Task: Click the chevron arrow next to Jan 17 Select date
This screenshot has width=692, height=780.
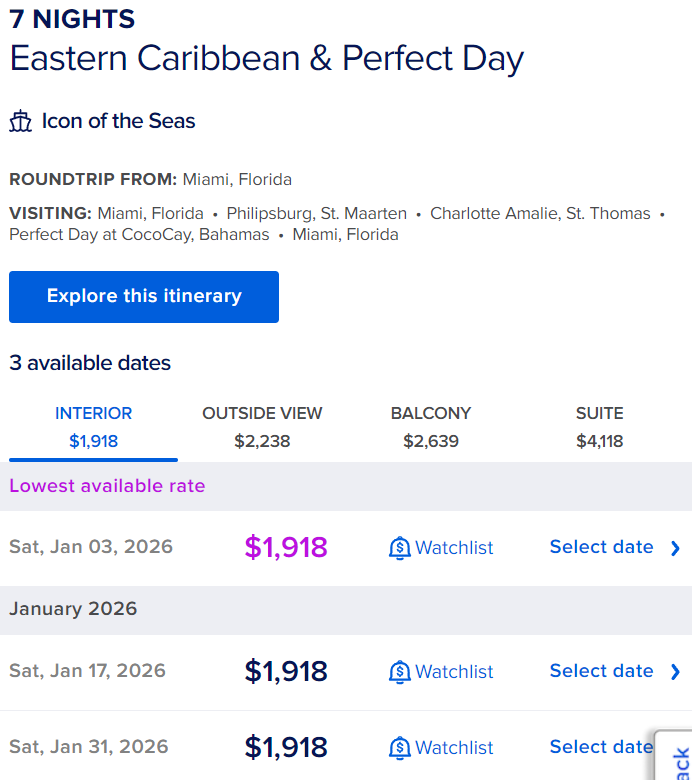Action: click(675, 672)
